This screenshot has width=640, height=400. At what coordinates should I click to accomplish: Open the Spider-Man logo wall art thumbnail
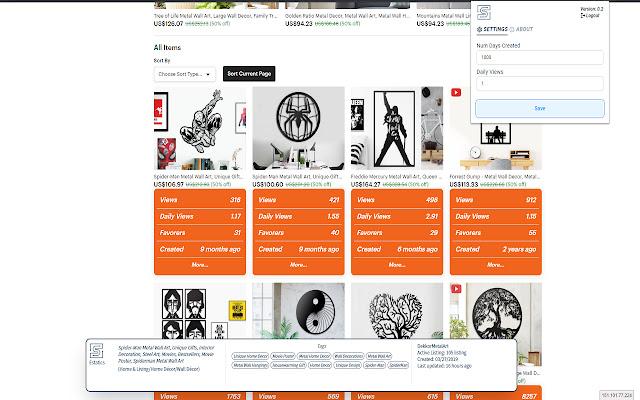tap(298, 129)
